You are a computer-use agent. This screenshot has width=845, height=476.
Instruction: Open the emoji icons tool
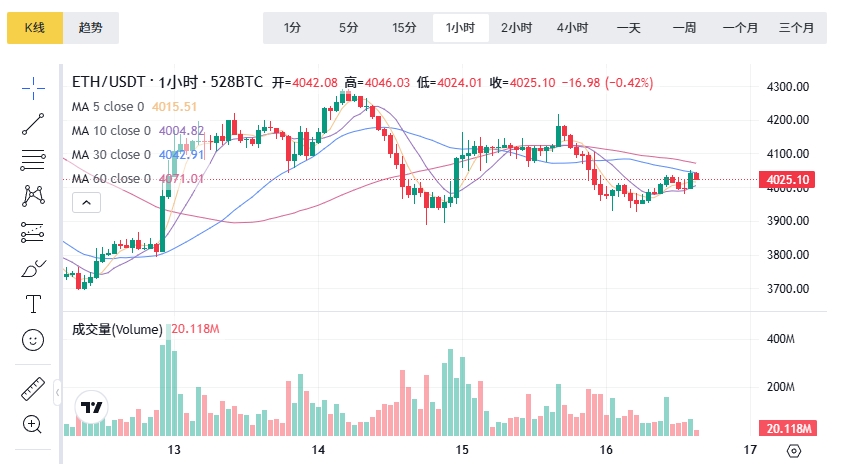click(33, 340)
